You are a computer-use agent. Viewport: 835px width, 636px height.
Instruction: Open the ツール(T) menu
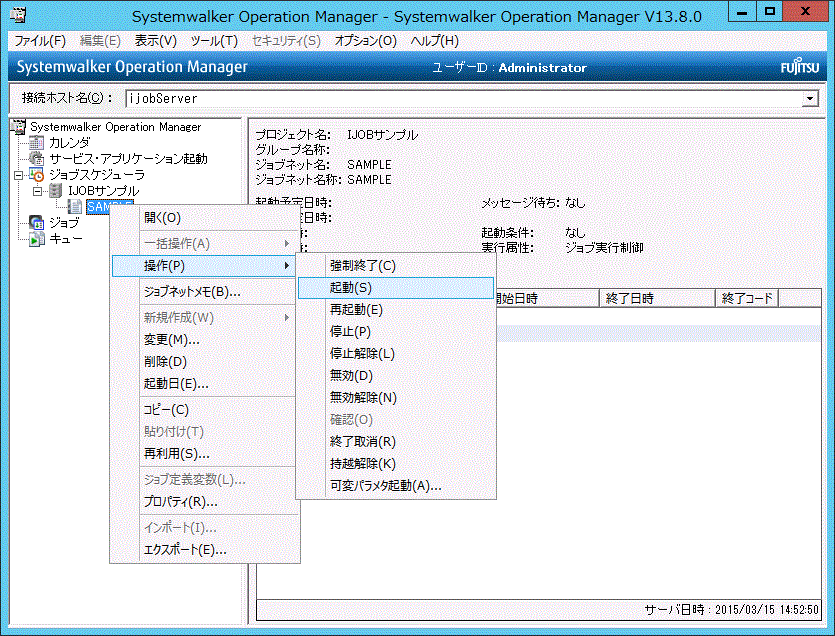214,41
